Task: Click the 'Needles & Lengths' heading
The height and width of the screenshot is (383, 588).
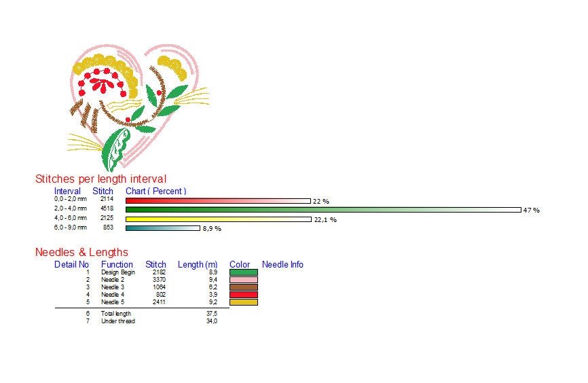Action: [x=81, y=252]
